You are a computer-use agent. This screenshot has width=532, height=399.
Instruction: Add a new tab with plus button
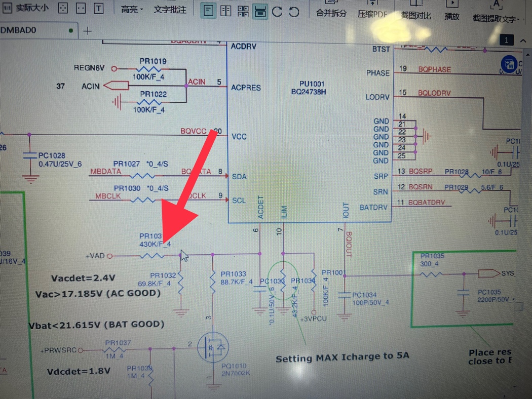tap(88, 31)
